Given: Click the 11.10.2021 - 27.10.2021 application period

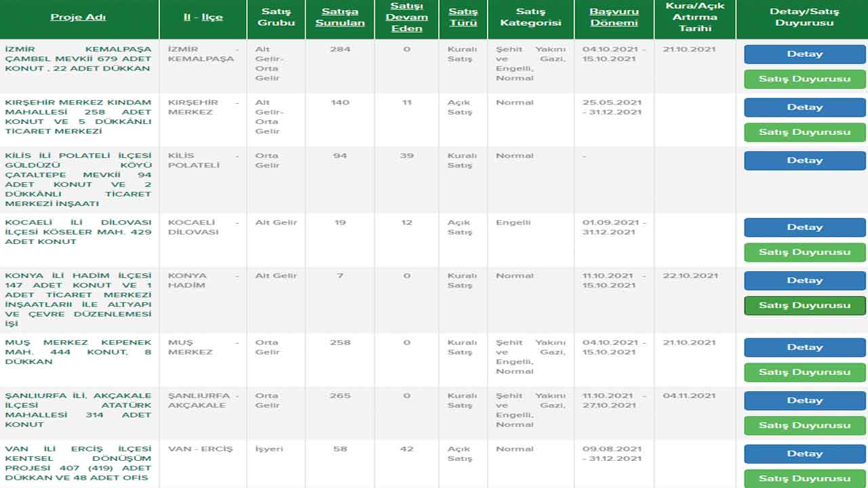Looking at the screenshot, I should [x=614, y=401].
